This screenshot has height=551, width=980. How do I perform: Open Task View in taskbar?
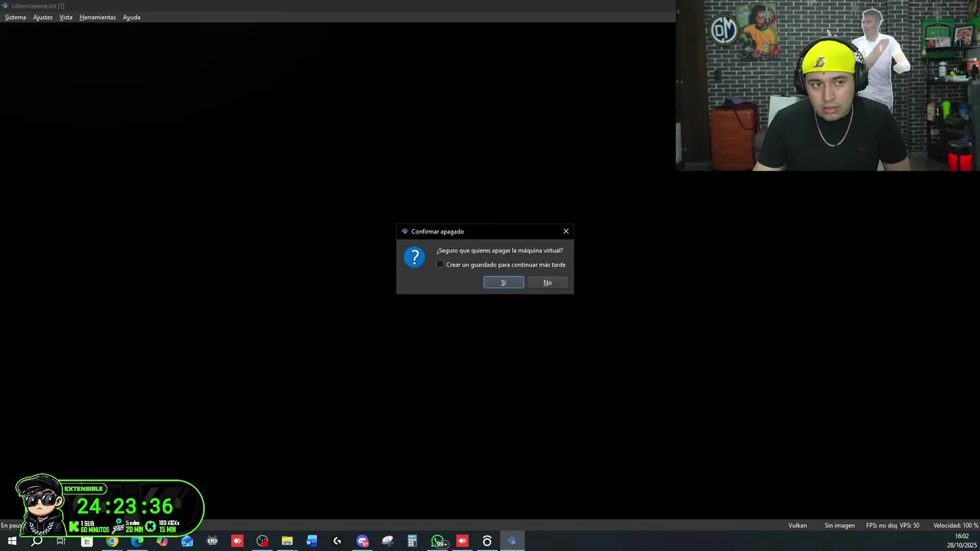tap(61, 541)
